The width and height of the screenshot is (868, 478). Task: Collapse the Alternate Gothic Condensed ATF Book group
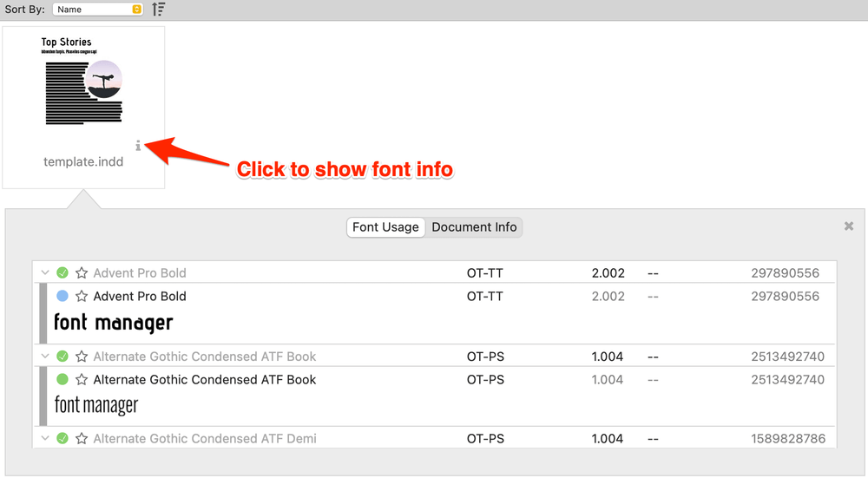point(45,357)
